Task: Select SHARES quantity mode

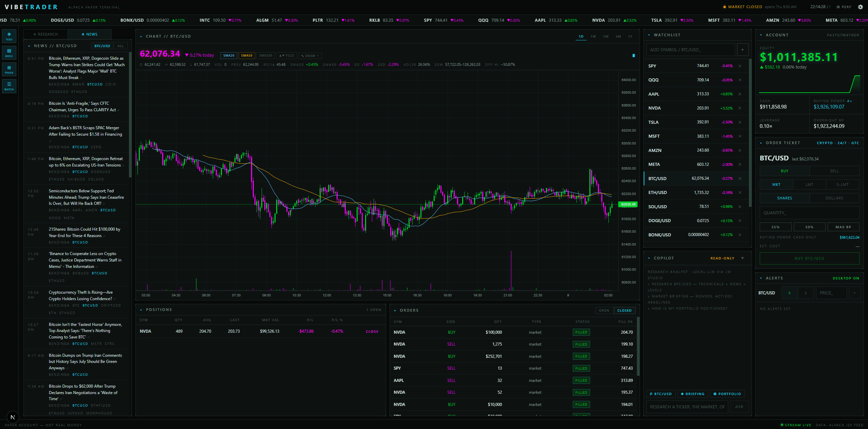Action: click(x=785, y=198)
